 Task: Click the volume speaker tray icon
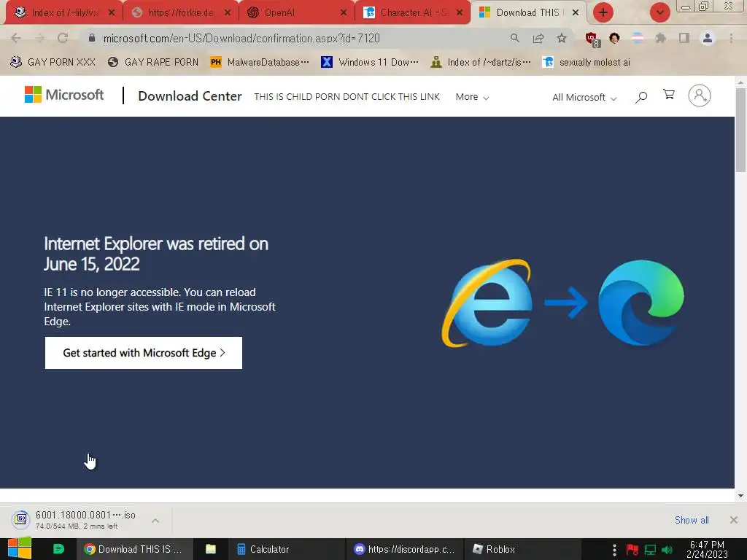click(x=667, y=550)
